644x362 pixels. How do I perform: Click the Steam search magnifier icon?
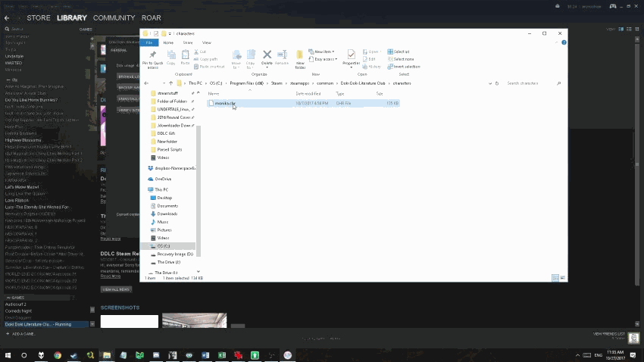click(7, 29)
